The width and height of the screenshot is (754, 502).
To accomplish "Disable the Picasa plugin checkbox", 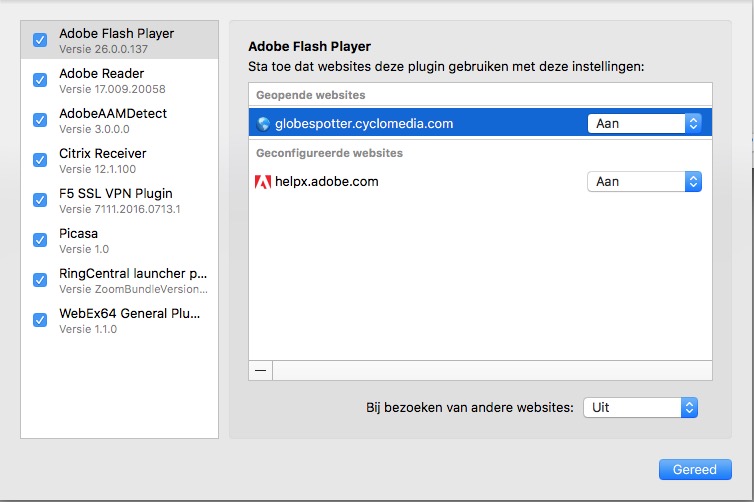I will point(40,240).
